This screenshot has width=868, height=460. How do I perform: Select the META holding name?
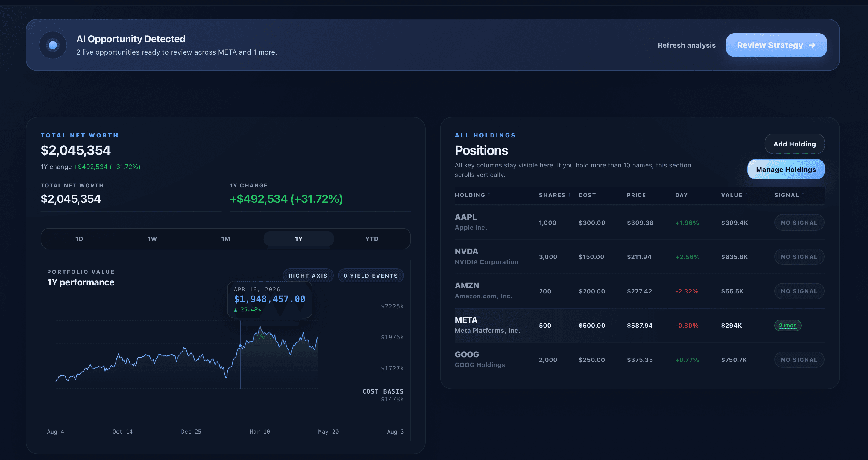point(466,320)
